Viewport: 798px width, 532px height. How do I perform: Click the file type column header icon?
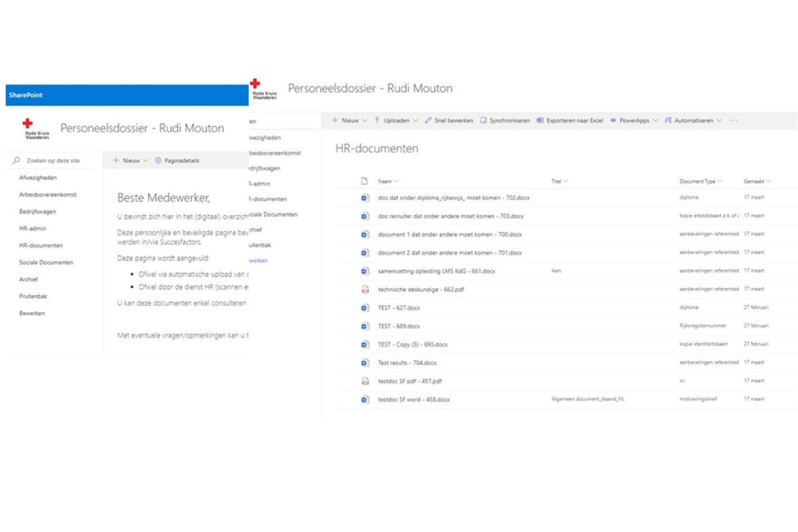365,181
